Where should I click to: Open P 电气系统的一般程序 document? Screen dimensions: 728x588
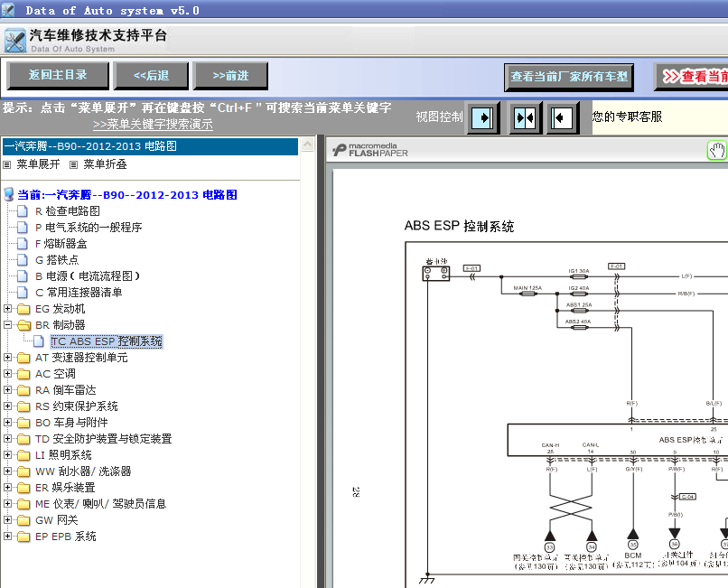89,228
